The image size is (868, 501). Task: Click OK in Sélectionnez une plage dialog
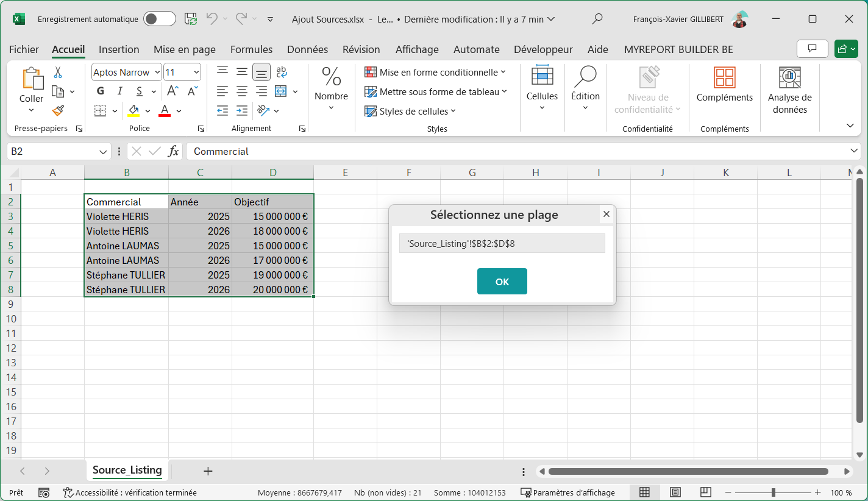pyautogui.click(x=502, y=282)
